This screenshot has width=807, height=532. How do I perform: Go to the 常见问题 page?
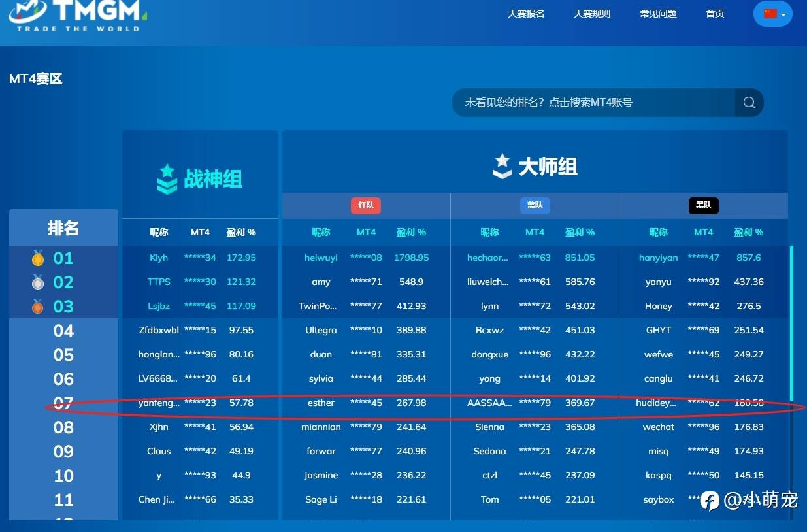pyautogui.click(x=658, y=14)
